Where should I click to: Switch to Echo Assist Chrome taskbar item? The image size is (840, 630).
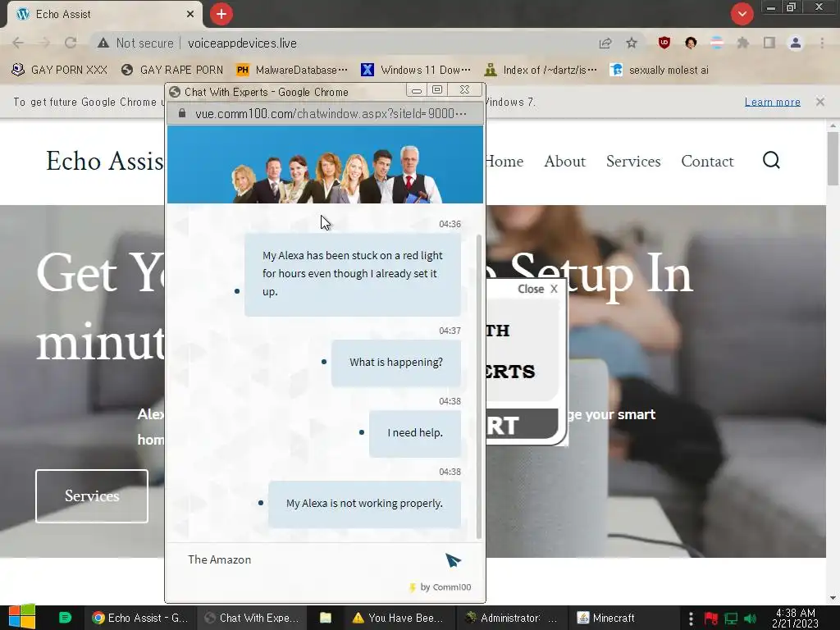(139, 618)
